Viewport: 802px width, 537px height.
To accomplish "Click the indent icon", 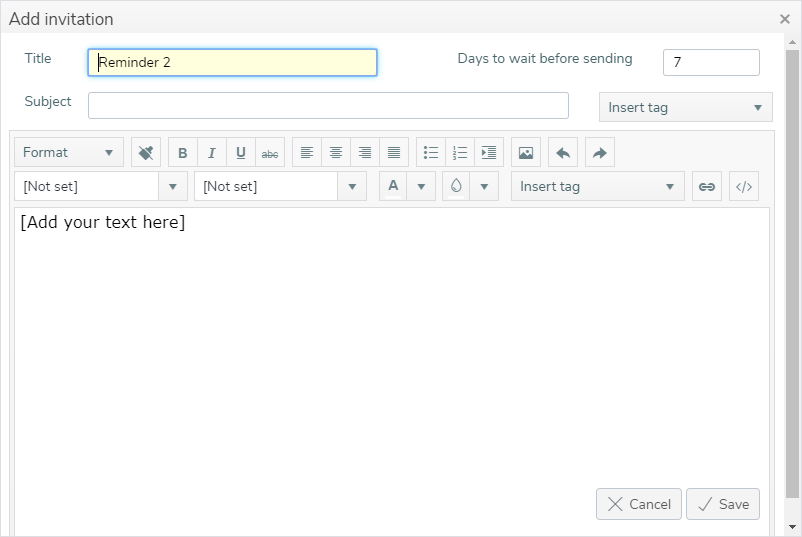I will pos(489,152).
